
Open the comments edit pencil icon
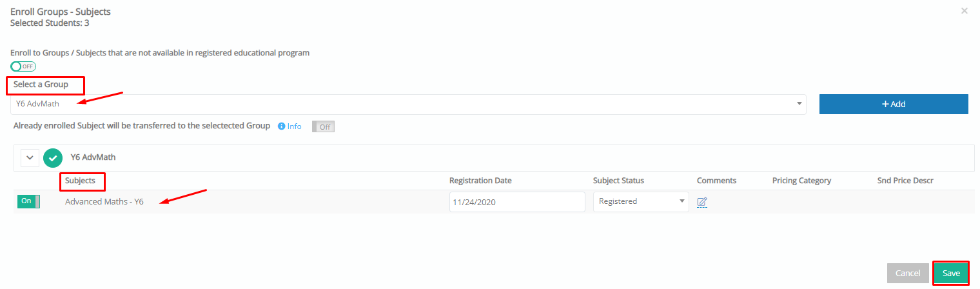point(702,202)
